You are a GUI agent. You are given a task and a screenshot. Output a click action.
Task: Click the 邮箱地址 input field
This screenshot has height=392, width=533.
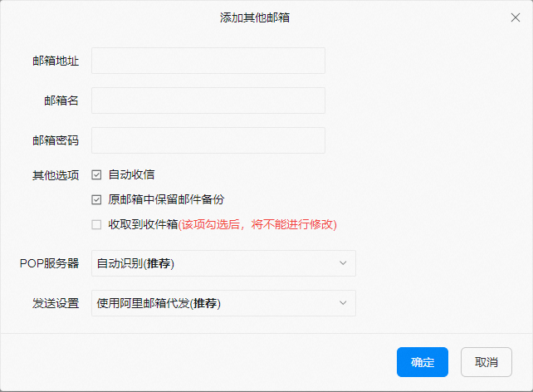click(208, 61)
